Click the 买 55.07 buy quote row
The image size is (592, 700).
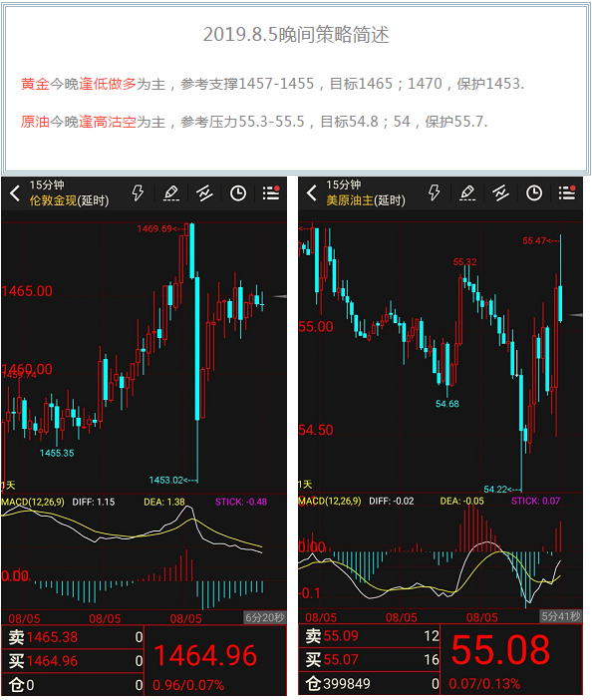pos(370,659)
